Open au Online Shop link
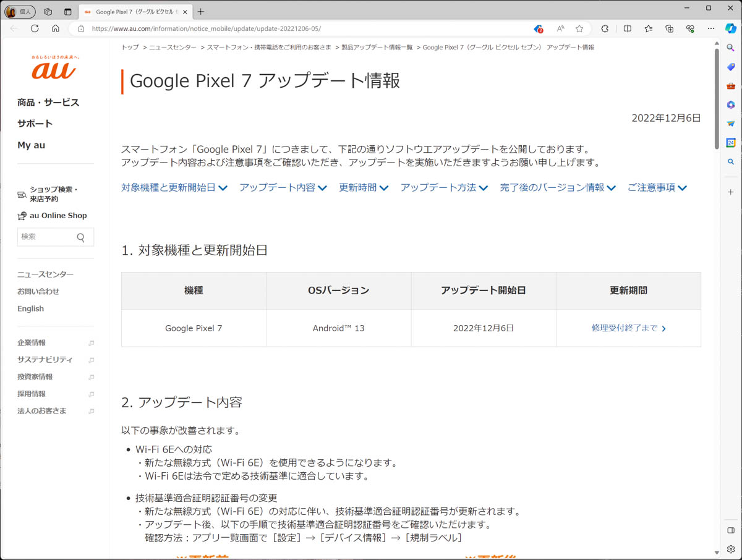This screenshot has width=742, height=560. [52, 216]
